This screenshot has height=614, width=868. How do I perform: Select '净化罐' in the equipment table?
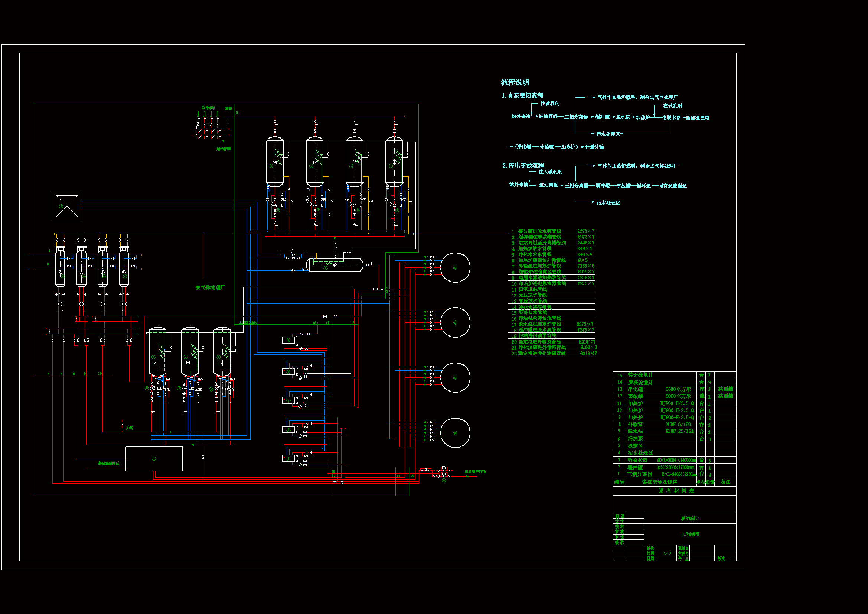coord(635,389)
